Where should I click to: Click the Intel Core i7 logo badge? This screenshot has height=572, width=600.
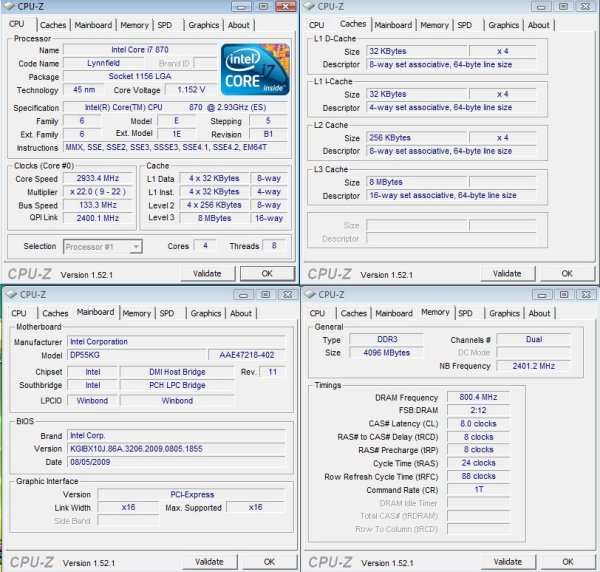point(255,69)
